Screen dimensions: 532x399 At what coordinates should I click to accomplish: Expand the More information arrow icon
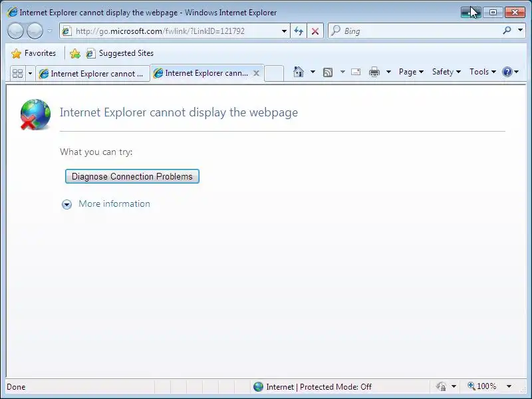67,204
